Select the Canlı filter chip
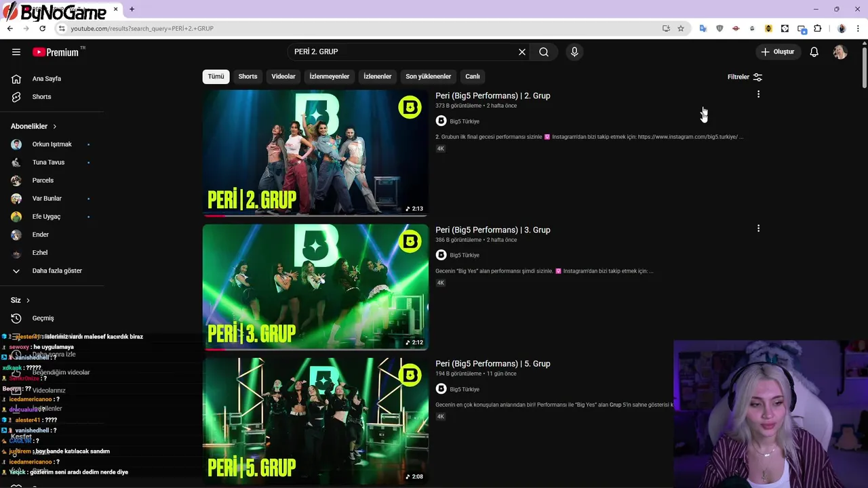The height and width of the screenshot is (488, 868). 473,77
